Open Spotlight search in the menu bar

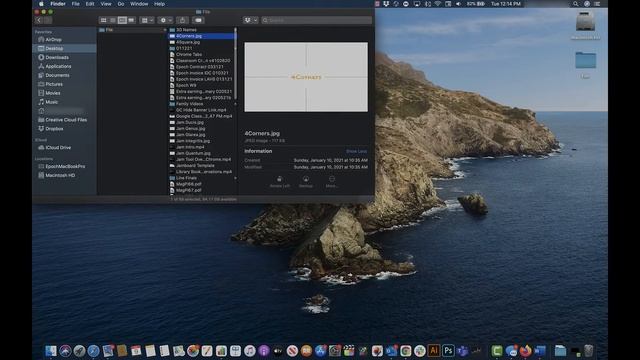pos(576,4)
